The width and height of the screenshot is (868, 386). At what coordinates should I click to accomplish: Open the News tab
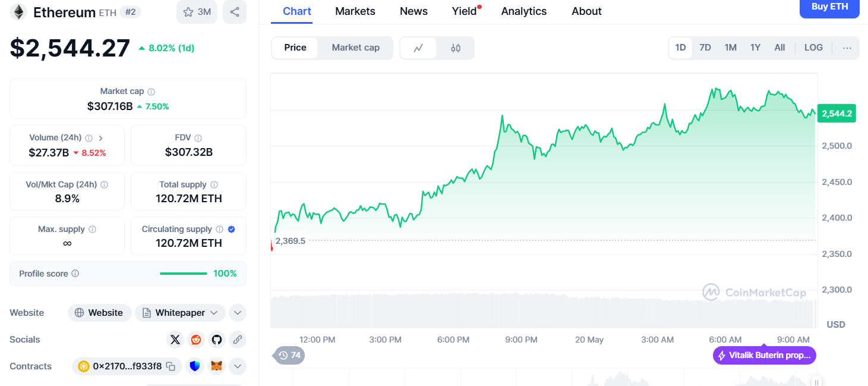[414, 11]
